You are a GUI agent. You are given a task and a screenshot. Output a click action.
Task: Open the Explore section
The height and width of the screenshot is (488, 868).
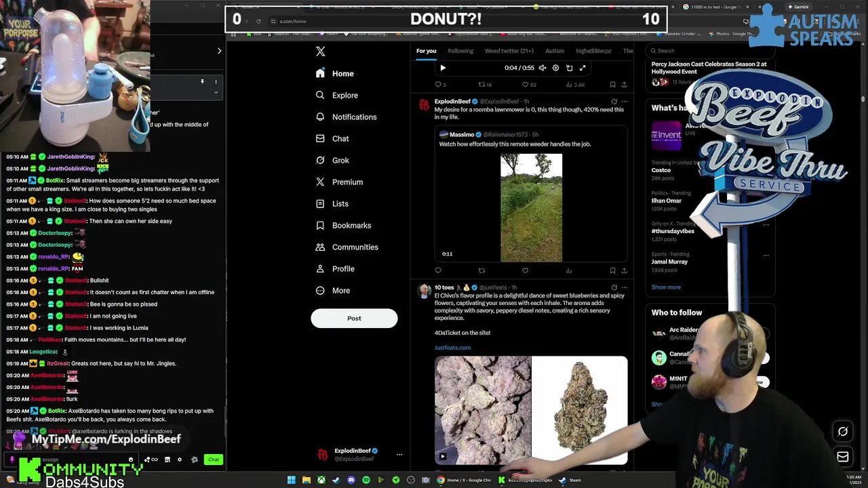click(x=337, y=95)
